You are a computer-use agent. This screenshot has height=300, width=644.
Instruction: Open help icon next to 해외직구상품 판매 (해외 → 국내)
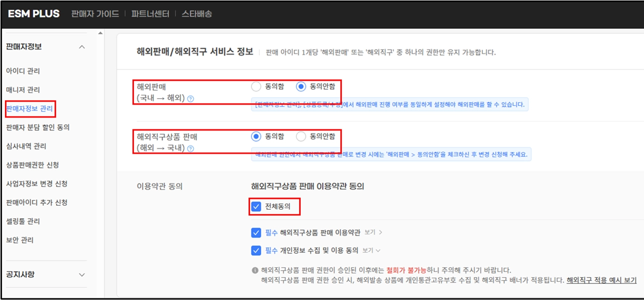click(191, 149)
